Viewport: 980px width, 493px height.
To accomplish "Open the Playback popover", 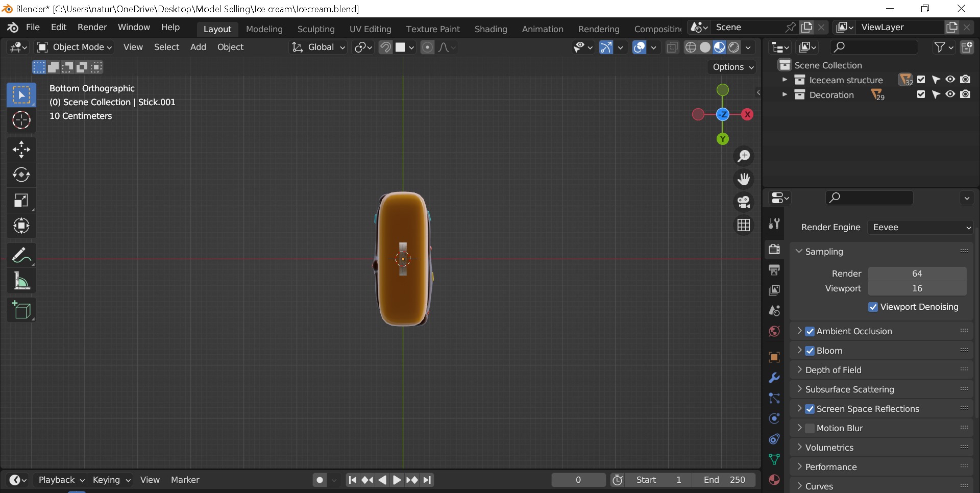I will [61, 480].
